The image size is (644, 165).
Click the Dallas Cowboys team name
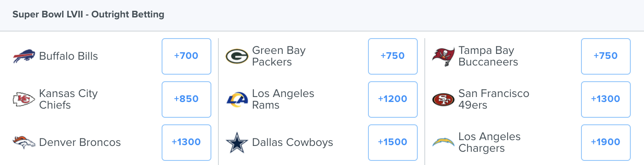[293, 143]
